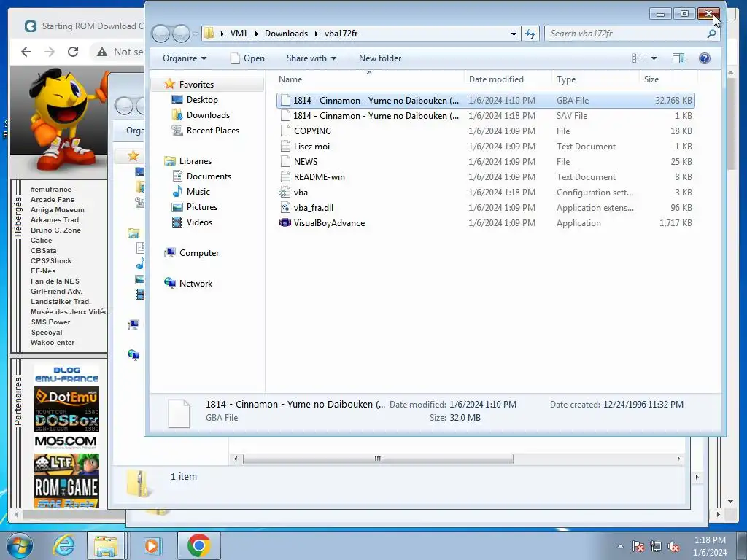
Task: Select Network in navigation pane
Action: [x=196, y=284]
